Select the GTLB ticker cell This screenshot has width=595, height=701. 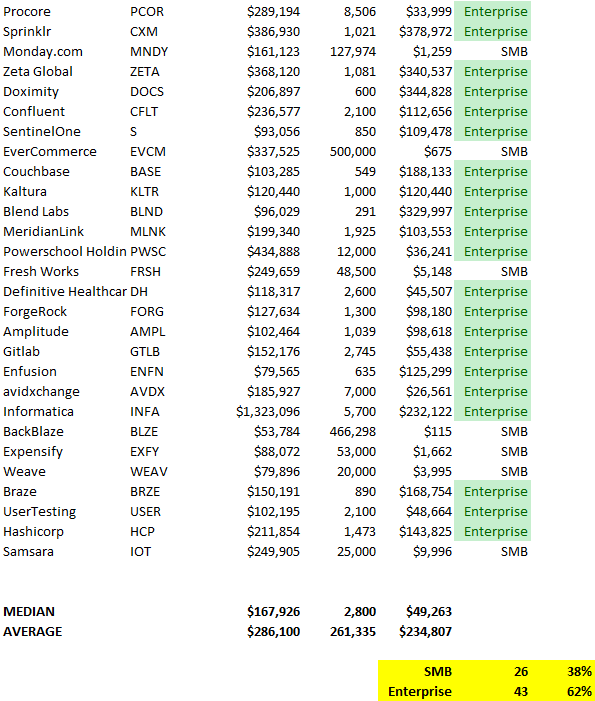point(145,352)
